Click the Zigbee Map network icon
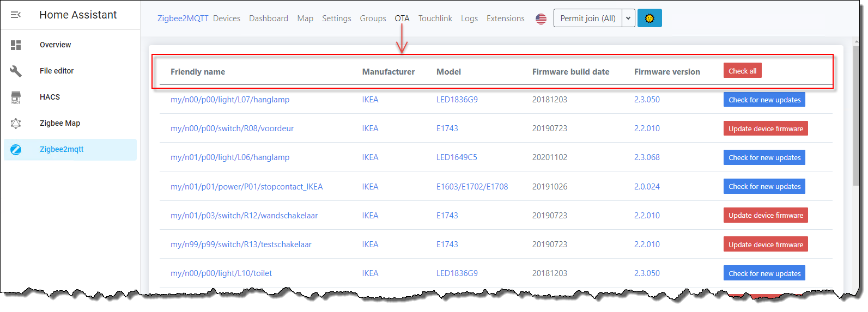The width and height of the screenshot is (868, 312). pos(16,124)
